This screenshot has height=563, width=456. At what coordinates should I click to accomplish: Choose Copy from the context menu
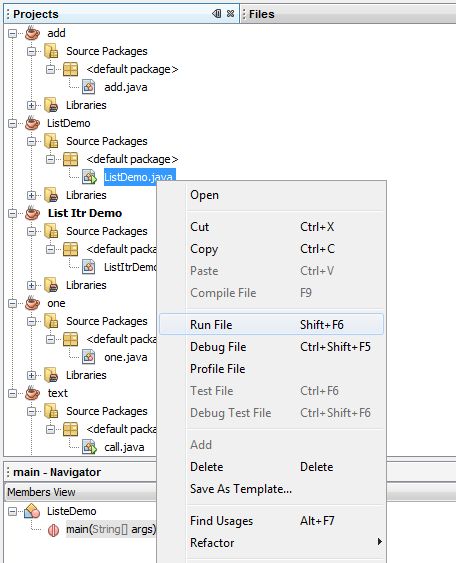click(x=271, y=249)
